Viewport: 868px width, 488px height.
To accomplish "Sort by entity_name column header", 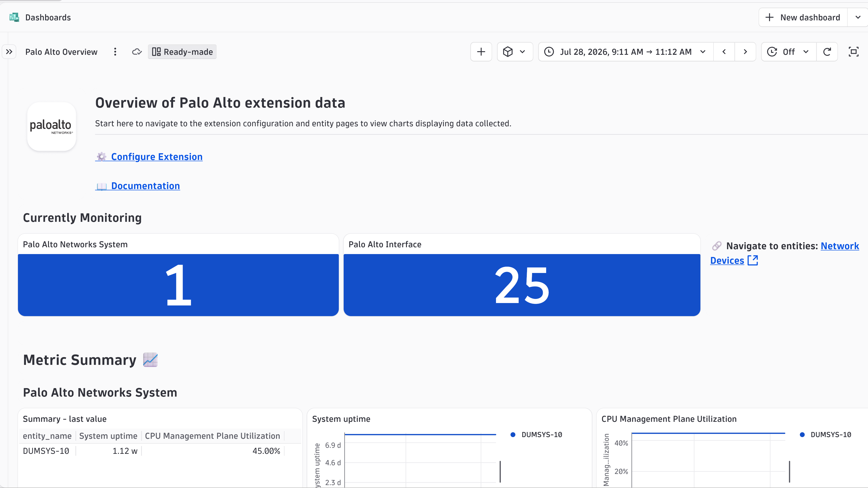I will 47,436.
